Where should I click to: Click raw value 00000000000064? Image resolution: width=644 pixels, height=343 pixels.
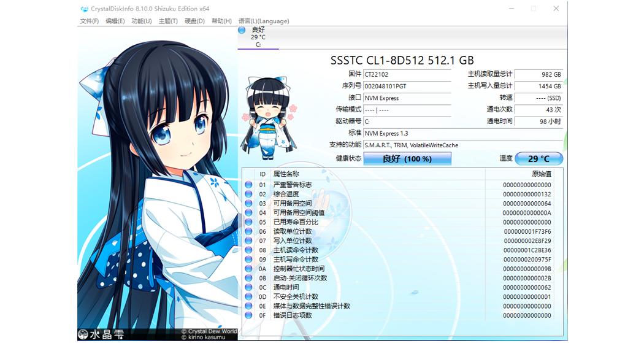pyautogui.click(x=527, y=203)
